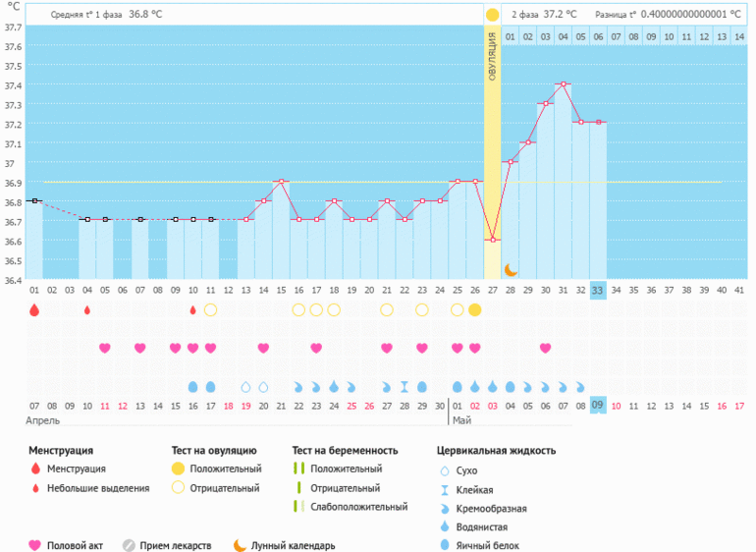
Task: Click the highlighted date 09 in May
Action: click(598, 405)
